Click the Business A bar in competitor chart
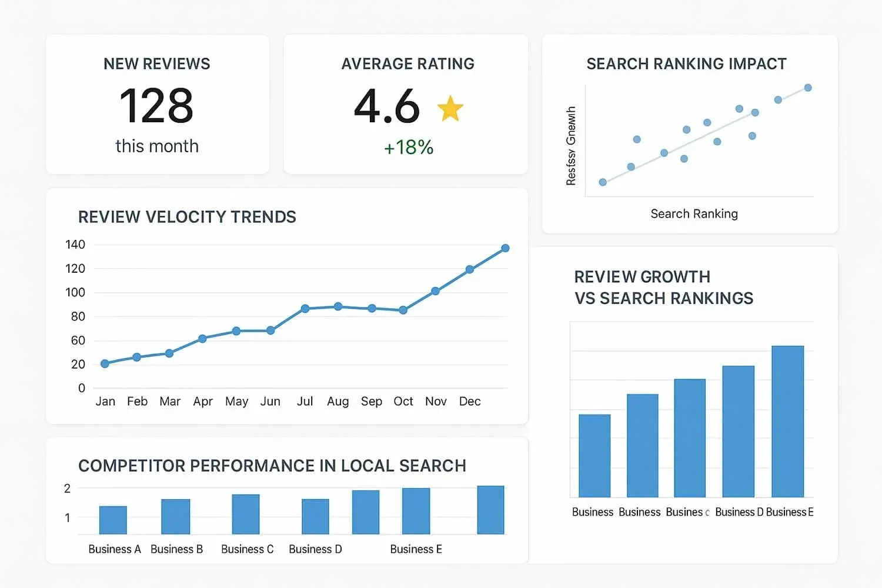 click(114, 520)
